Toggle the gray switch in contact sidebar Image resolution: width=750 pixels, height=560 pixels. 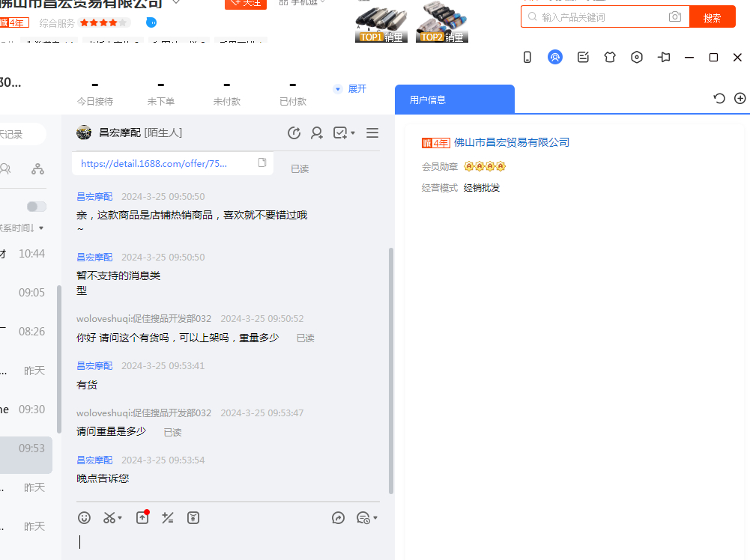click(37, 207)
